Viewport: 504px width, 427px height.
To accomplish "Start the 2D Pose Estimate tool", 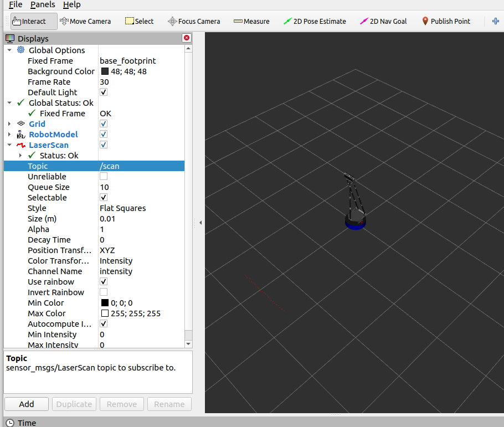I will (x=315, y=21).
